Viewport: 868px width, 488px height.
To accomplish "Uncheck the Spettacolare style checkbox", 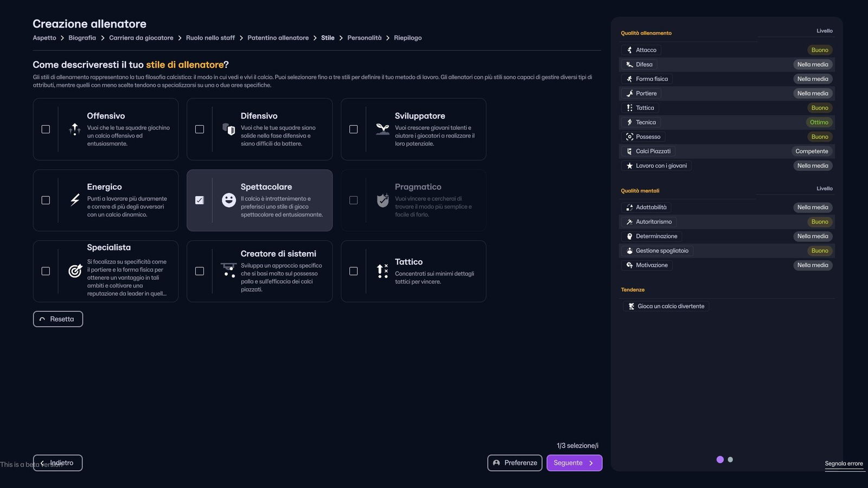I will (x=200, y=200).
